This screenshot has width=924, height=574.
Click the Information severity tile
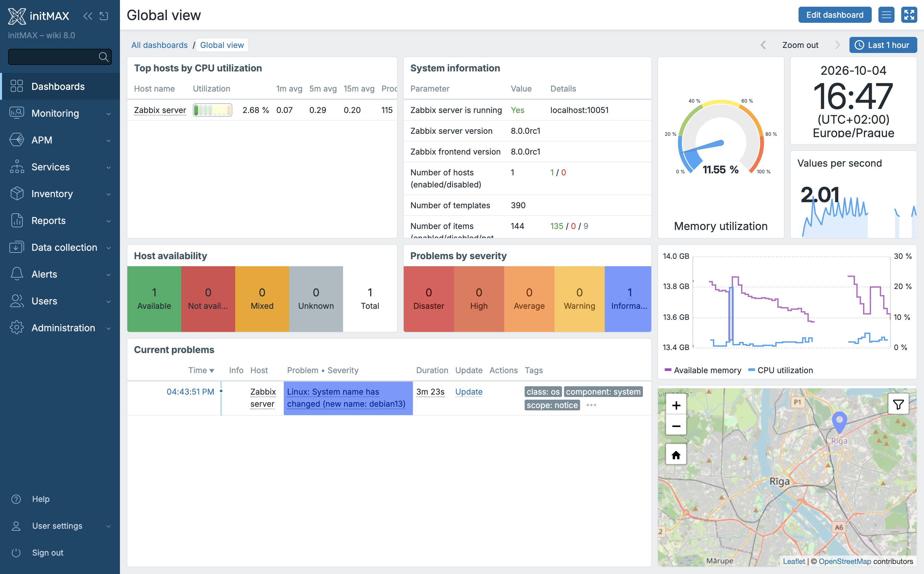click(x=628, y=299)
